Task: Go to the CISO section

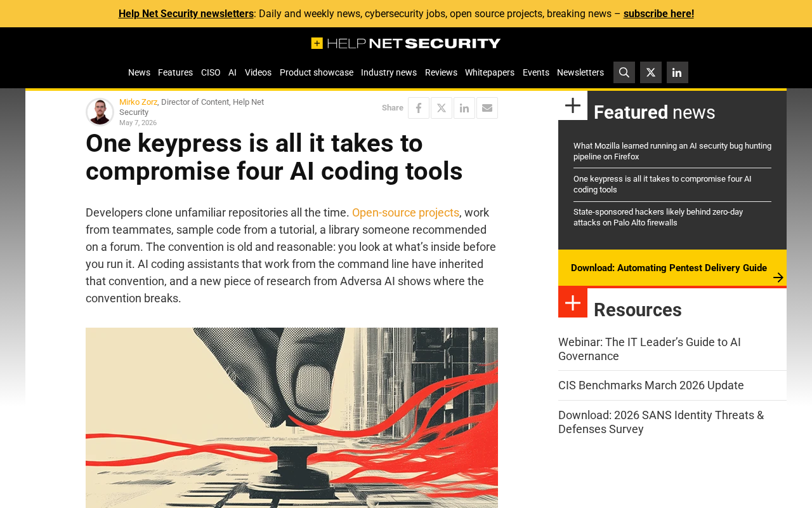Action: pyautogui.click(x=211, y=72)
